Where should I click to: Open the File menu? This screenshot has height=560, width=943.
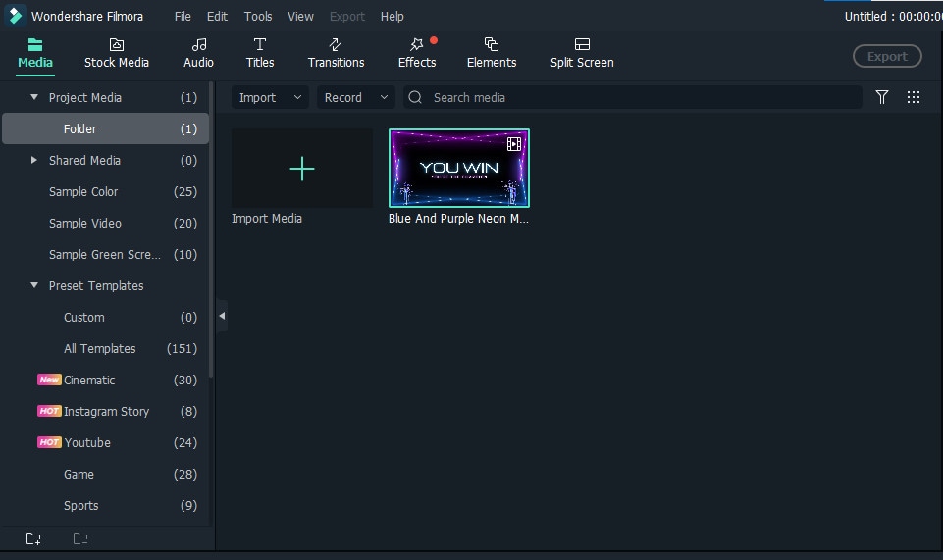[x=183, y=17]
